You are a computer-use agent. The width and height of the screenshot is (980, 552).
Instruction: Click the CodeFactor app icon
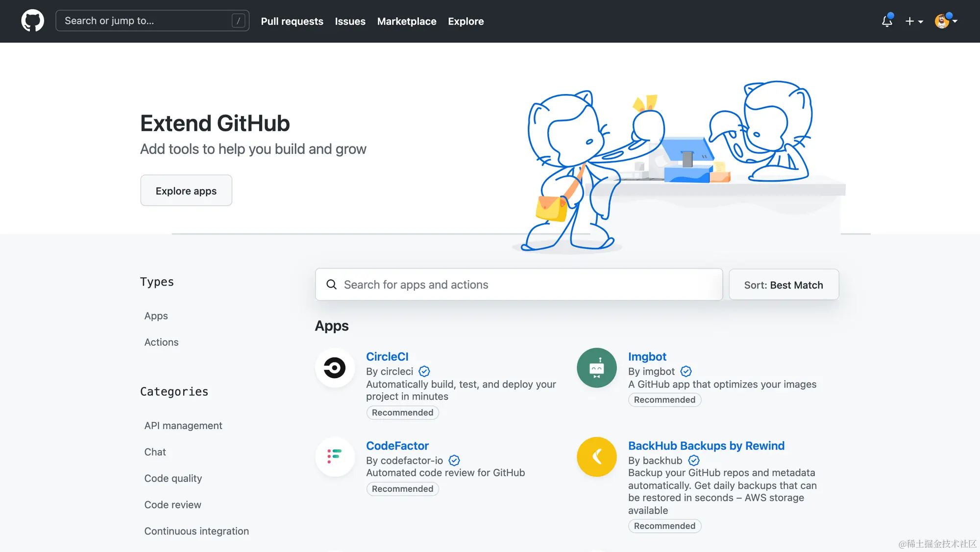click(335, 457)
